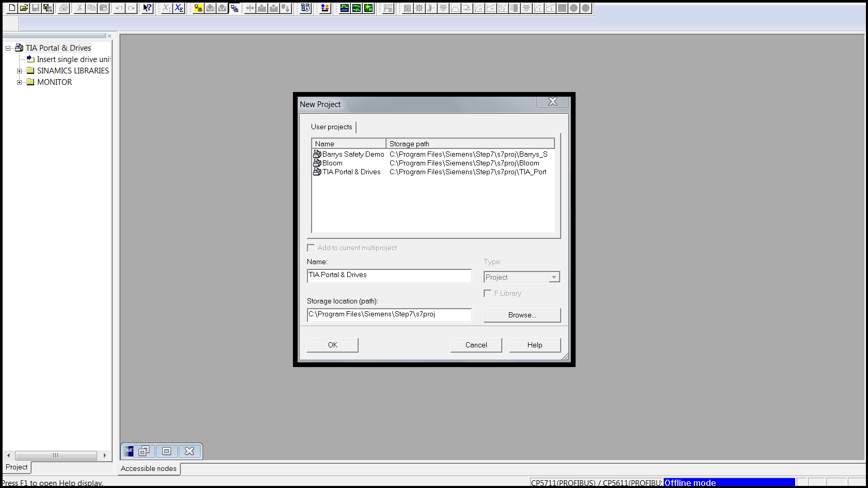Click the project Name input field

click(389, 276)
